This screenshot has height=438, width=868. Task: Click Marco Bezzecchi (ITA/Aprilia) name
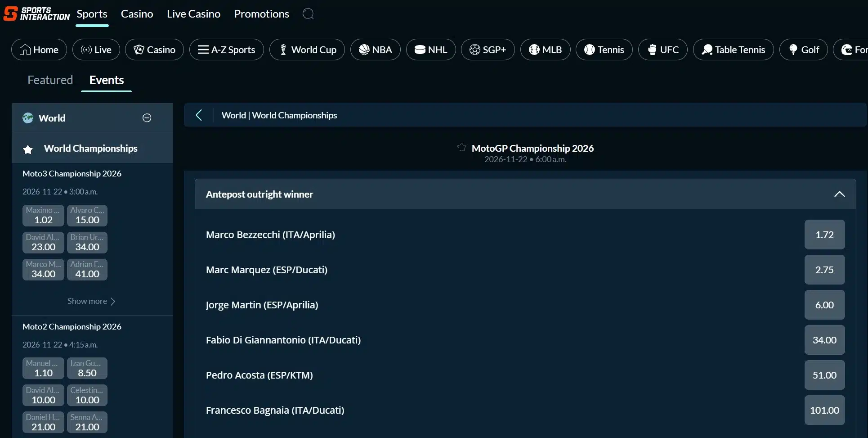270,235
